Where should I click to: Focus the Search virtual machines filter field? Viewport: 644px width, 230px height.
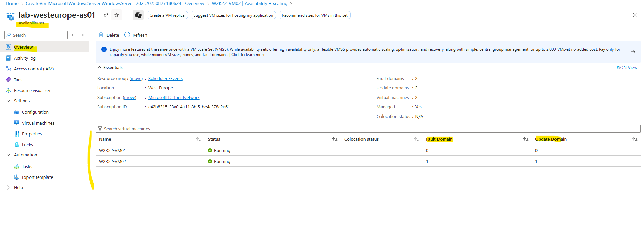click(x=368, y=129)
